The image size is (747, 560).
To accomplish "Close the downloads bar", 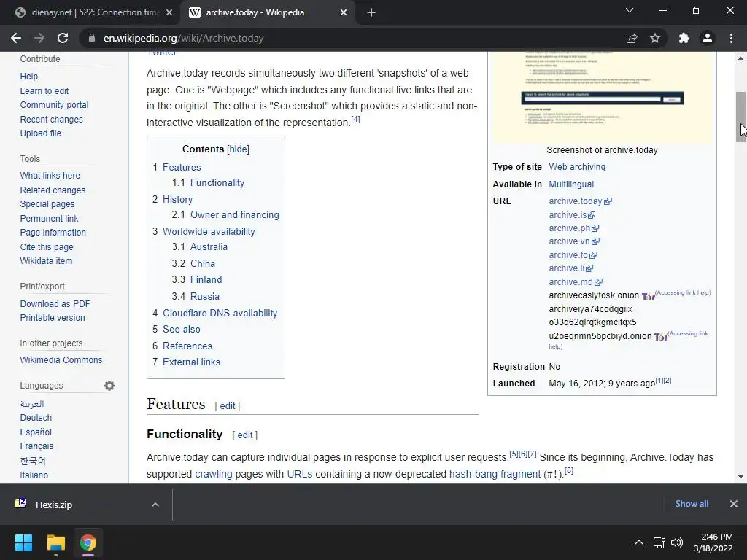I will click(x=734, y=503).
